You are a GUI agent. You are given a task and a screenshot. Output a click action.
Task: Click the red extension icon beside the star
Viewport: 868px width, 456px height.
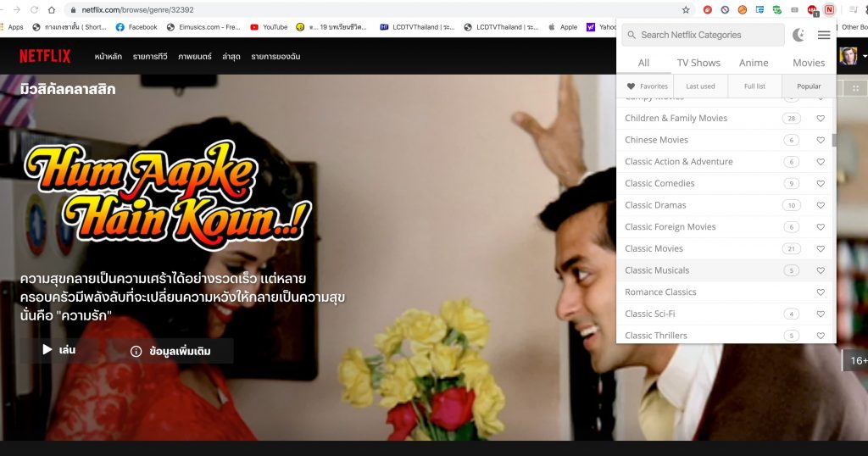coord(708,10)
